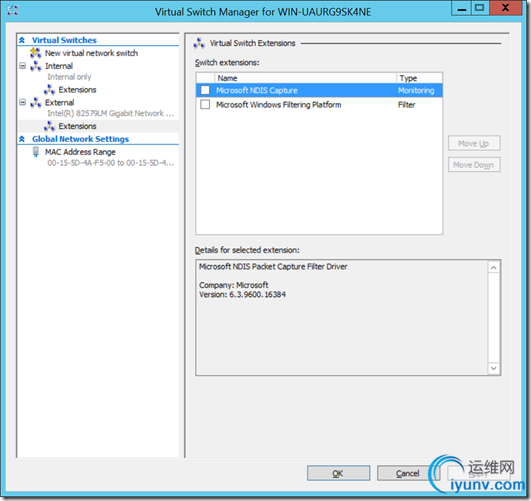The image size is (531, 501).
Task: Collapse the Virtual Switches section chevron
Action: (x=22, y=40)
